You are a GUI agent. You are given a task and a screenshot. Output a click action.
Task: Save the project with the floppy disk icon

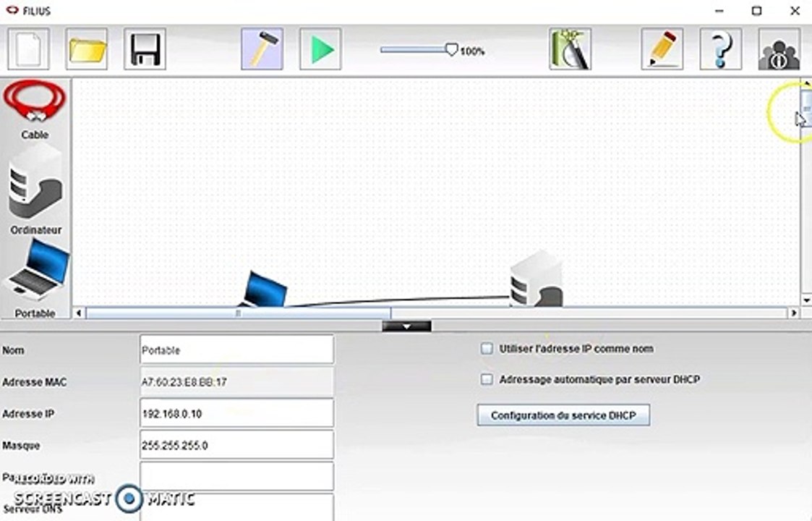[x=145, y=49]
